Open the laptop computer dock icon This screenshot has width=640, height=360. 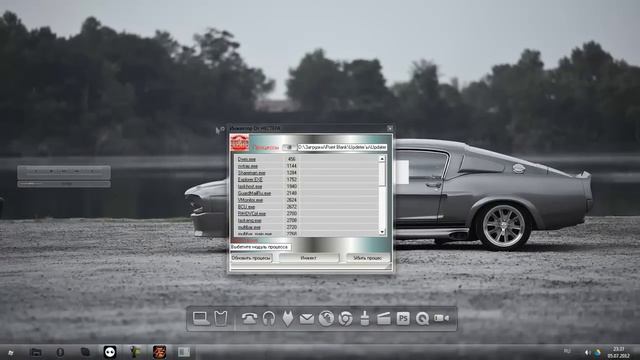(201, 318)
